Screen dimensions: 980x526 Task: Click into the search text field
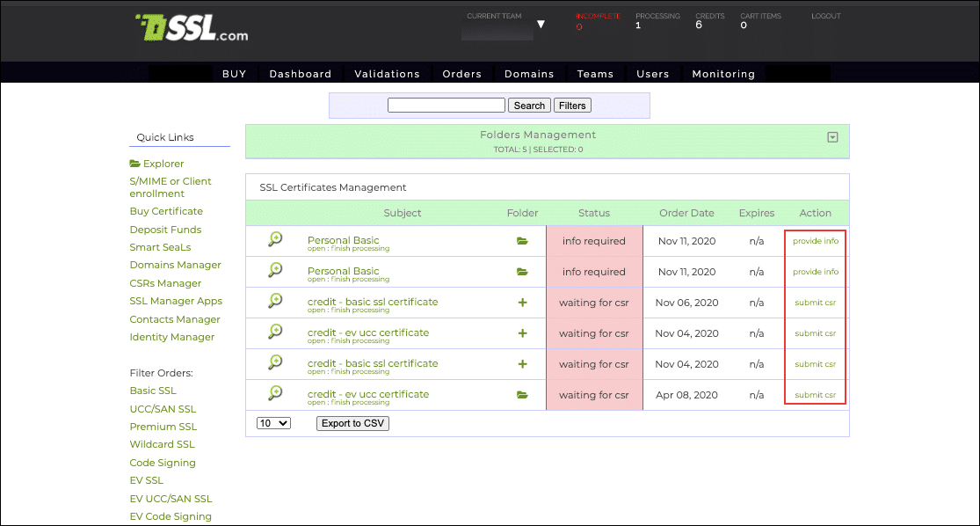[446, 106]
